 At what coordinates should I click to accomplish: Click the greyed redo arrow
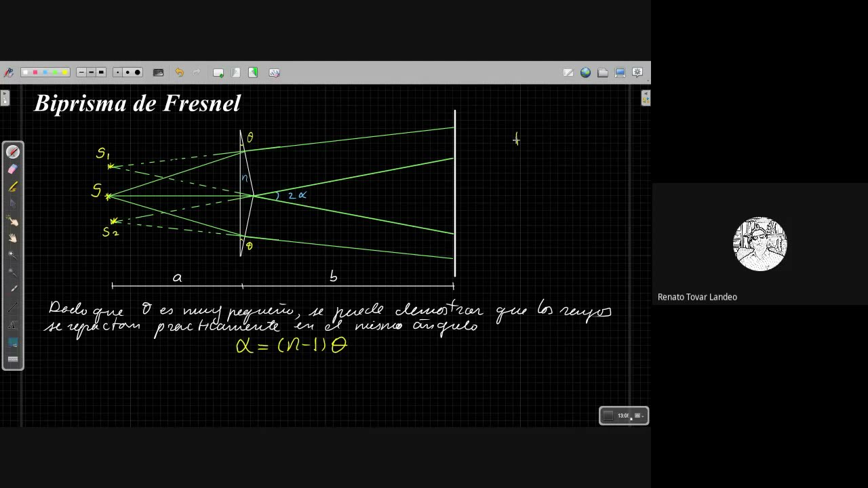(x=197, y=73)
